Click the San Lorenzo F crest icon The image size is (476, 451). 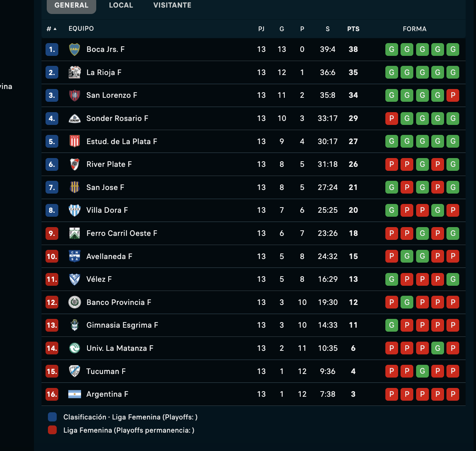pyautogui.click(x=75, y=95)
